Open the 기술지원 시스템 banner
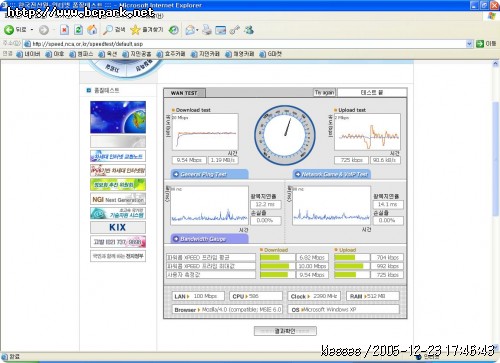Viewport: 500px width, 363px height. 118,213
